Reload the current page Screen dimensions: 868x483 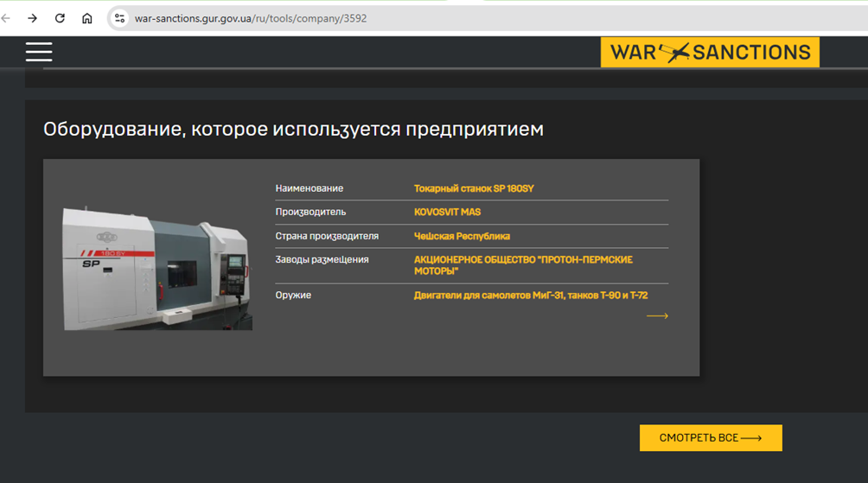click(60, 18)
